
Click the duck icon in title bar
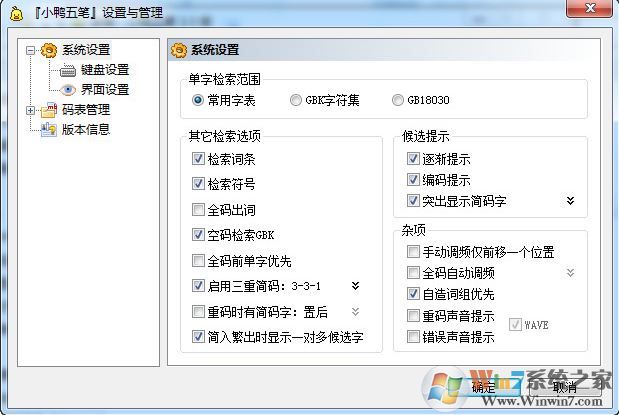(16, 13)
